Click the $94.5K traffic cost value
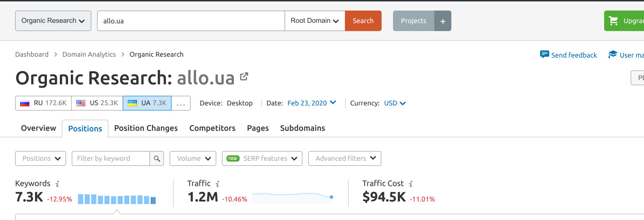The width and height of the screenshot is (644, 220). [x=384, y=197]
